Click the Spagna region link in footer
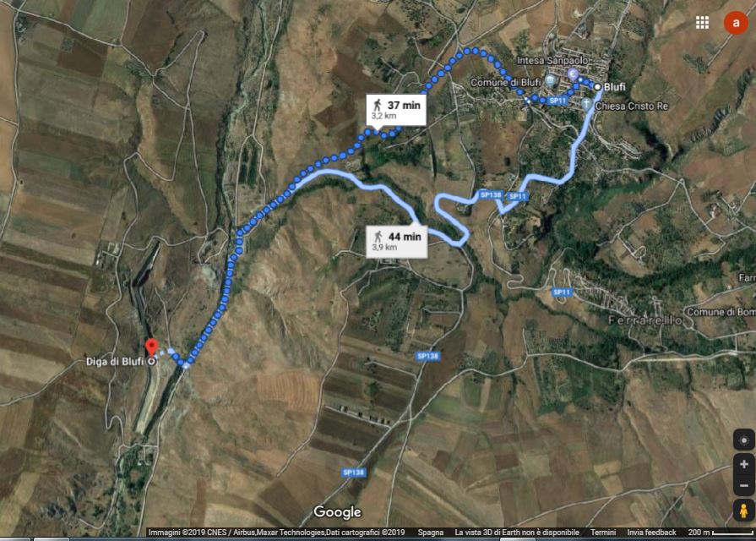This screenshot has height=541, width=756. point(431,533)
